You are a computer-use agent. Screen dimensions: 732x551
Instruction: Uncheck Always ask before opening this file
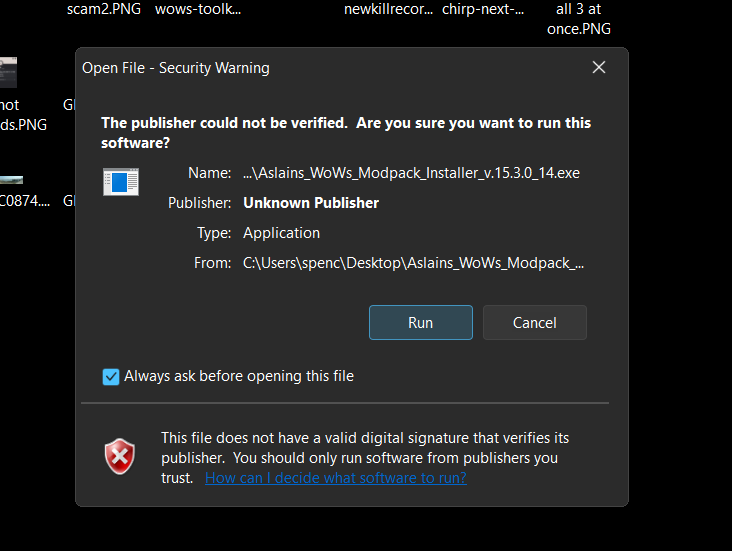pos(111,376)
